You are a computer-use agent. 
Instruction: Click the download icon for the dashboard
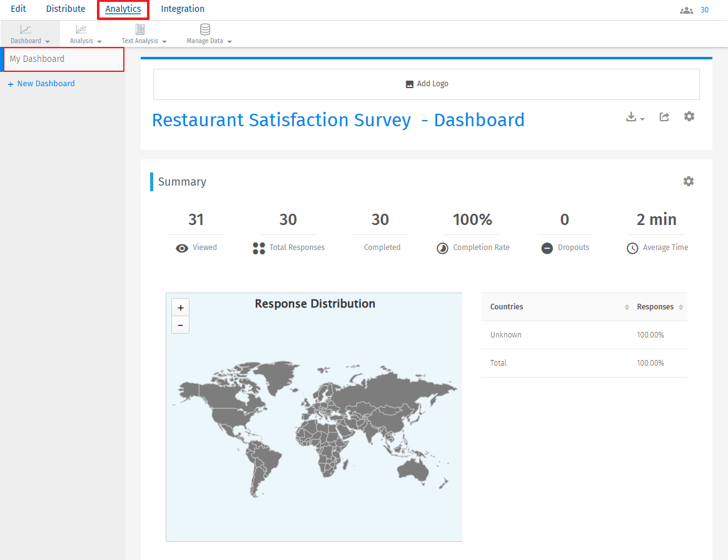point(631,116)
